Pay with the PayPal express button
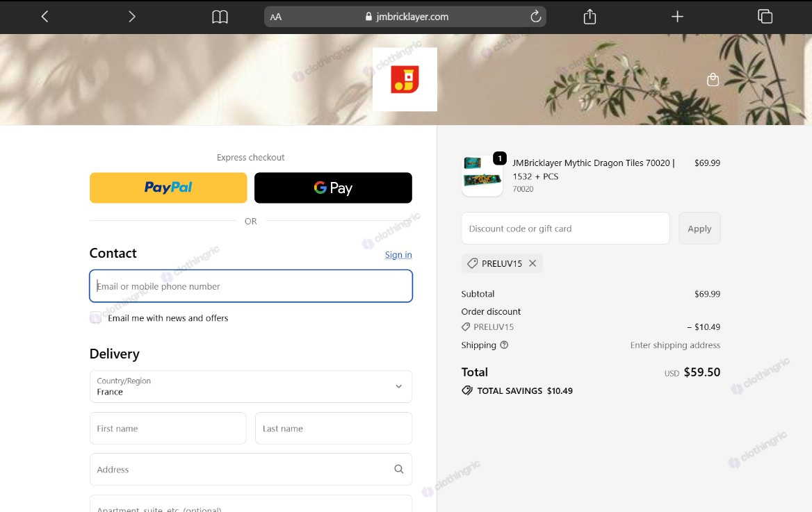The image size is (812, 512). pos(168,188)
